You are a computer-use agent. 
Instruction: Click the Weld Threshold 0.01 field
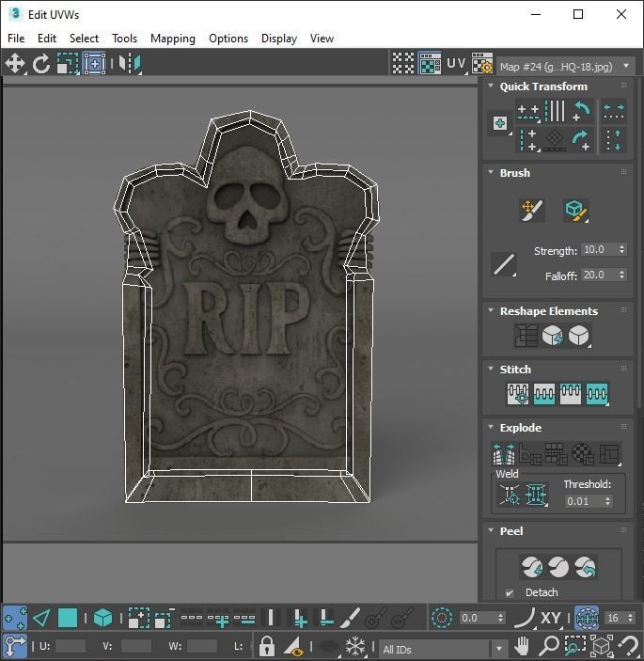584,501
